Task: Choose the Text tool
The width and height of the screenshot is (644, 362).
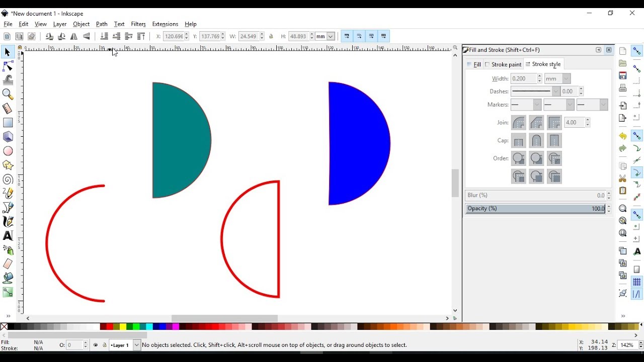Action: [8, 236]
